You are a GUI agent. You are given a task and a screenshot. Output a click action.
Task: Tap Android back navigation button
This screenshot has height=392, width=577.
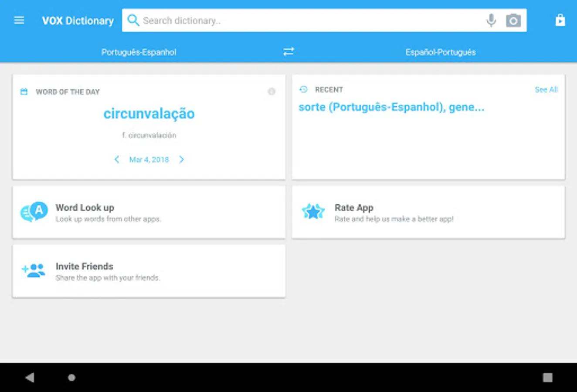(30, 377)
